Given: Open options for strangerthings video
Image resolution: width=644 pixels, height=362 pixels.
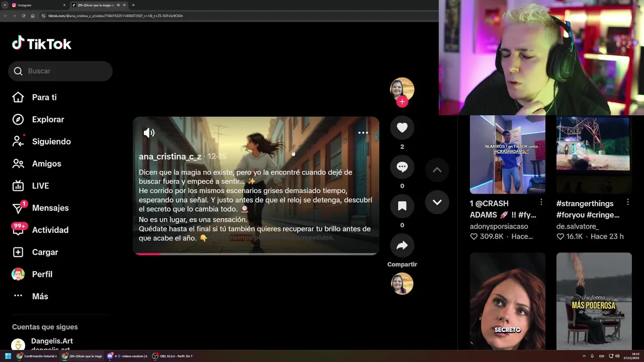Looking at the screenshot, I should (628, 202).
